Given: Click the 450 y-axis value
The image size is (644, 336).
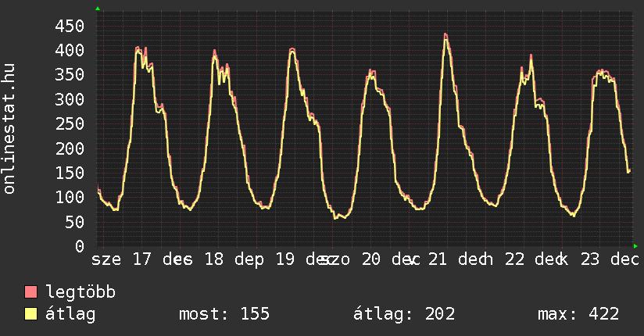Looking at the screenshot, I should coord(68,26).
